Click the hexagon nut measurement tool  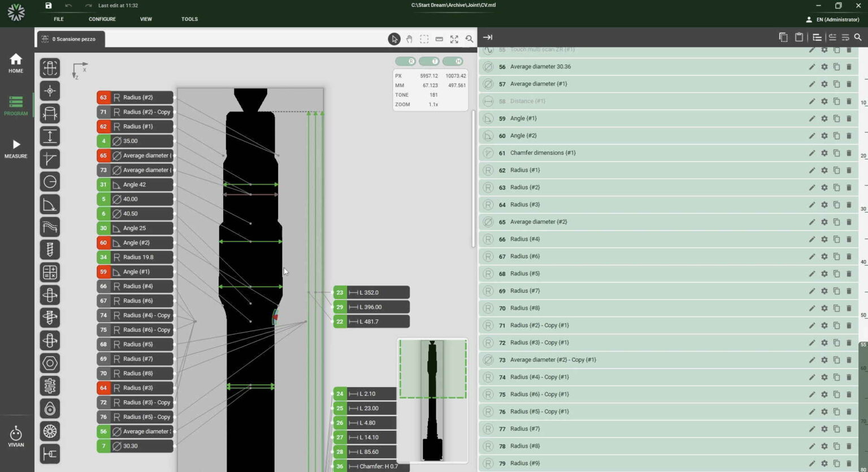pyautogui.click(x=50, y=363)
